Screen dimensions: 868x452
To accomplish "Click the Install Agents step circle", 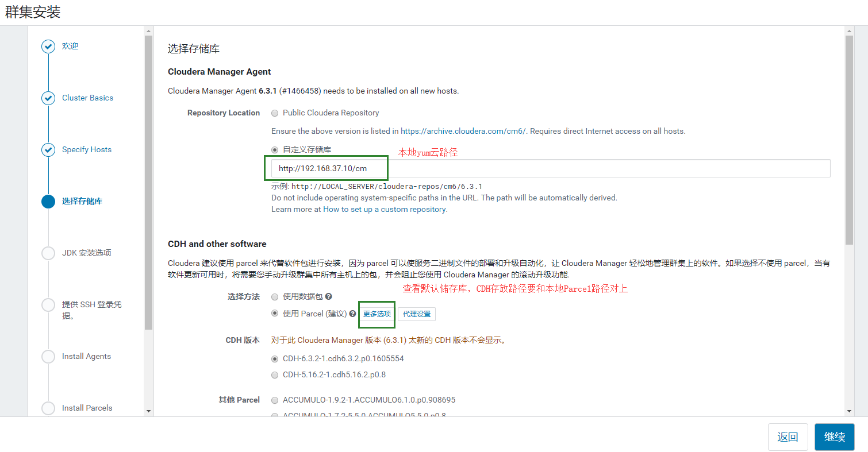I will tap(48, 357).
